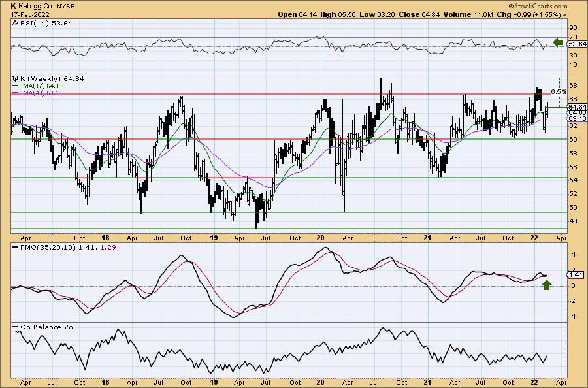Click the Kellogg Co. NYSE chart title
Viewport: 588px width, 388px height.
pos(42,6)
